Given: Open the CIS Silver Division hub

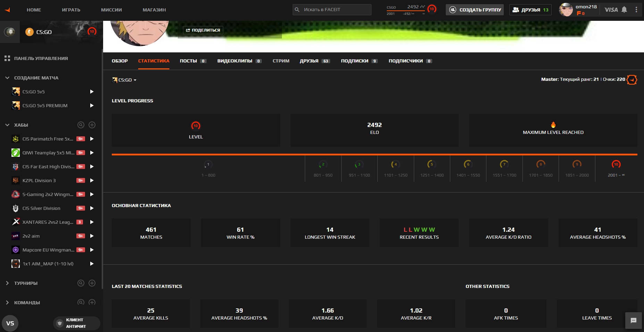Looking at the screenshot, I should [41, 208].
